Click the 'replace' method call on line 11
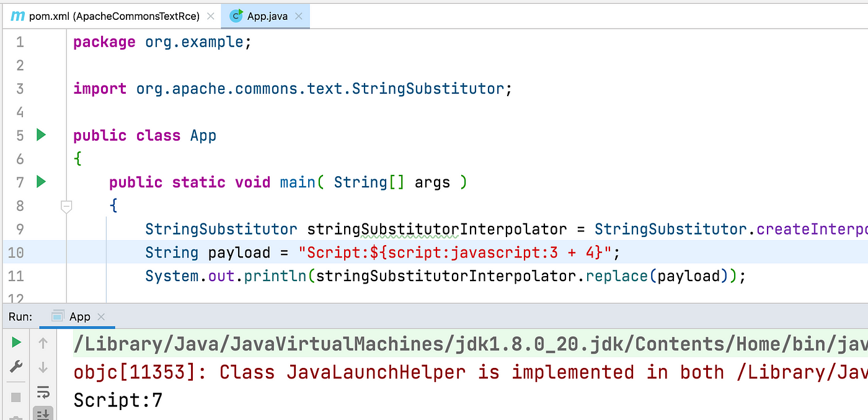The image size is (868, 420). tap(617, 276)
